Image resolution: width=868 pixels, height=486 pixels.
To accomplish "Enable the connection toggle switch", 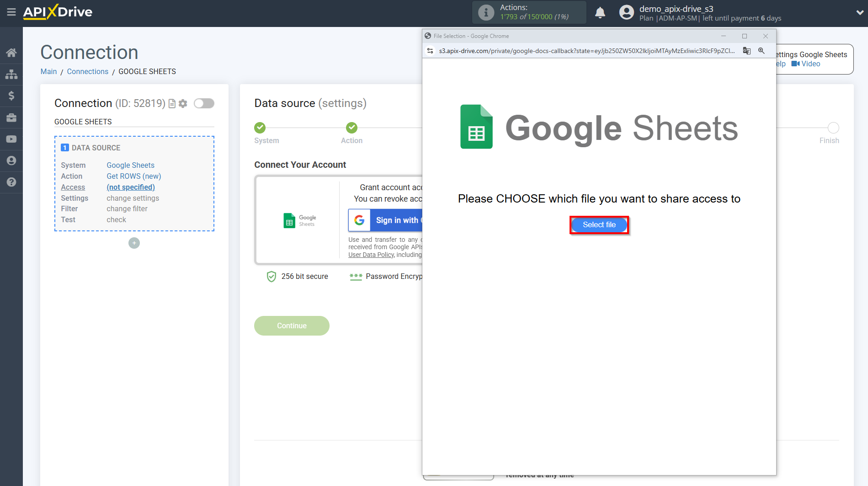I will [x=204, y=103].
